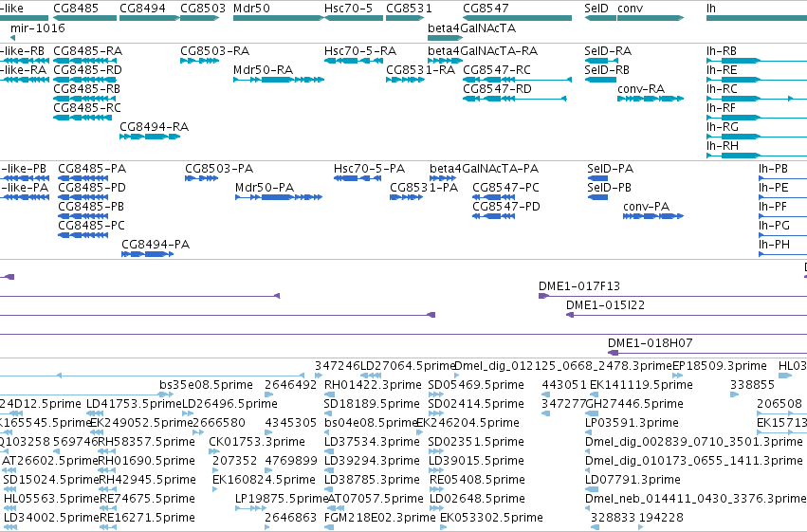Select the Hsc70-5 gene label
The image size is (807, 532).
(348, 9)
